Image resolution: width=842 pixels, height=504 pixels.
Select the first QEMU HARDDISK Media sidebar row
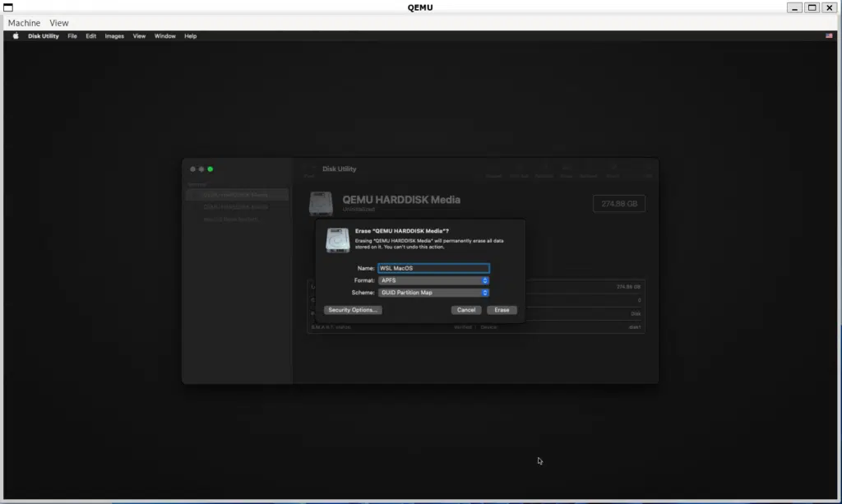pyautogui.click(x=237, y=195)
